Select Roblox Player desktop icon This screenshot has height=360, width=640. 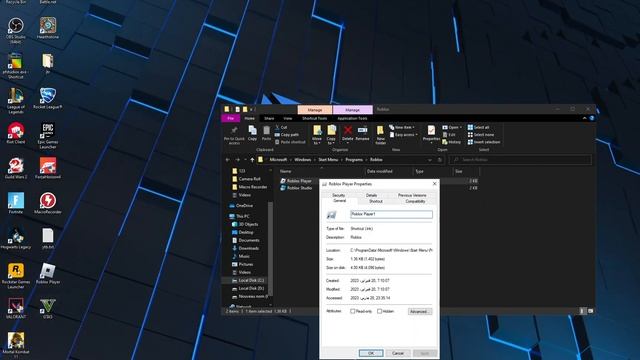point(48,273)
